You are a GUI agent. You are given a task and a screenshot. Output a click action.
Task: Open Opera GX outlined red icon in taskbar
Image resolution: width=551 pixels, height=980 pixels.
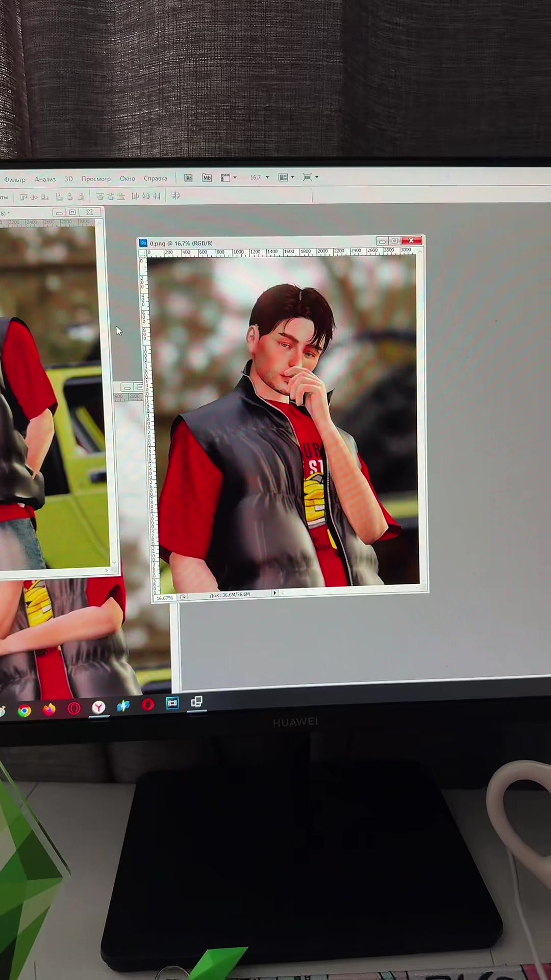point(74,708)
